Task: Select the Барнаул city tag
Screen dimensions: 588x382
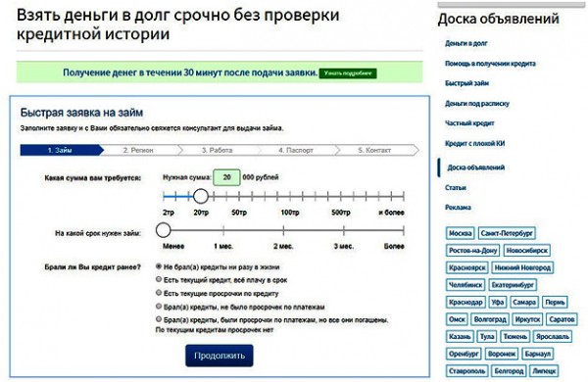Action: 537,354
